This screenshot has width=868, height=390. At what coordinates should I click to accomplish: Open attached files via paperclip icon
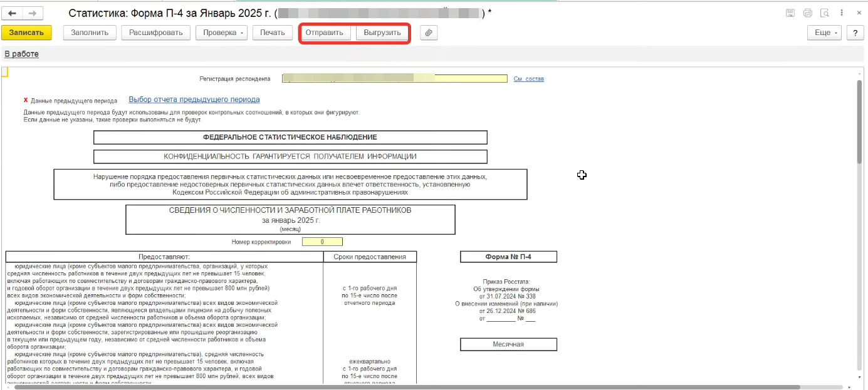(x=429, y=33)
